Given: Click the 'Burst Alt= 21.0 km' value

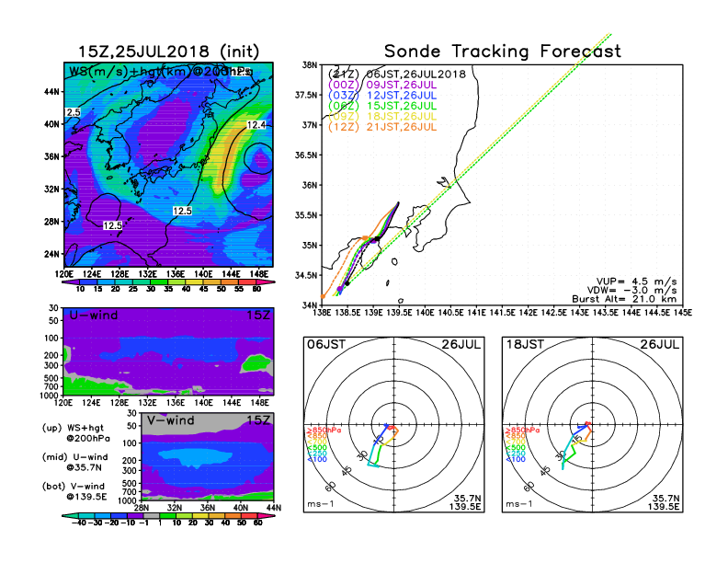Looking at the screenshot, I should pos(624,299).
